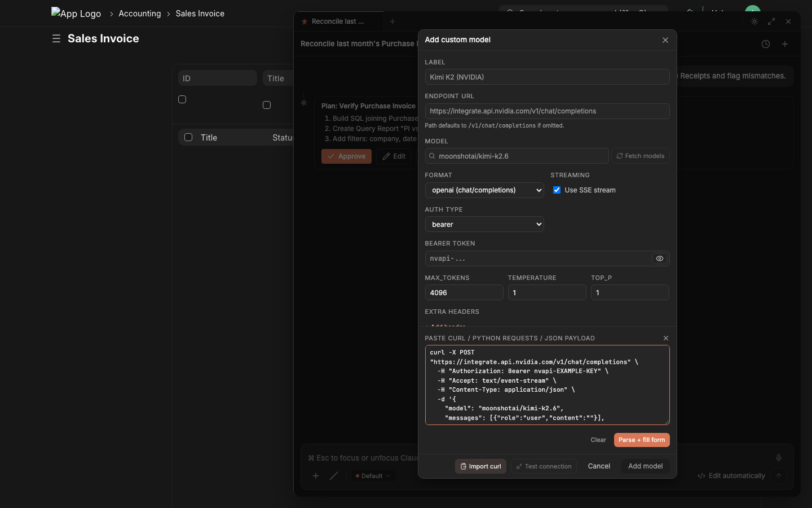812x508 pixels.
Task: Open the Auth Type dropdown
Action: pyautogui.click(x=484, y=224)
